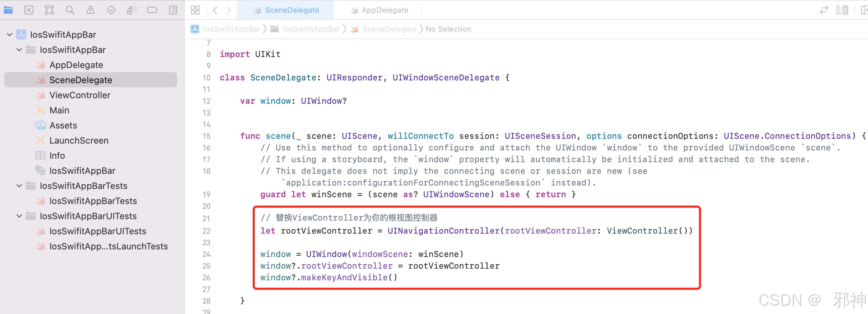This screenshot has height=314, width=868.
Task: Open the Project navigator folder icon
Action: click(x=8, y=10)
